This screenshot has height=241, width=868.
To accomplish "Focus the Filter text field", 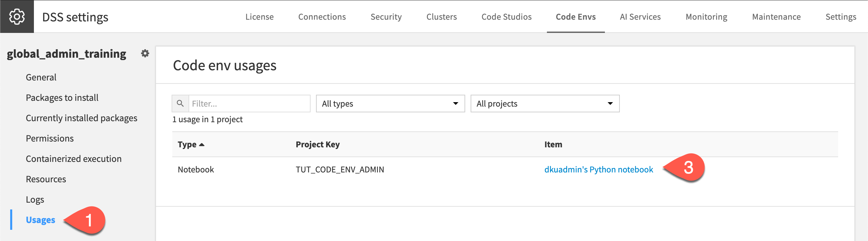I will click(x=249, y=104).
